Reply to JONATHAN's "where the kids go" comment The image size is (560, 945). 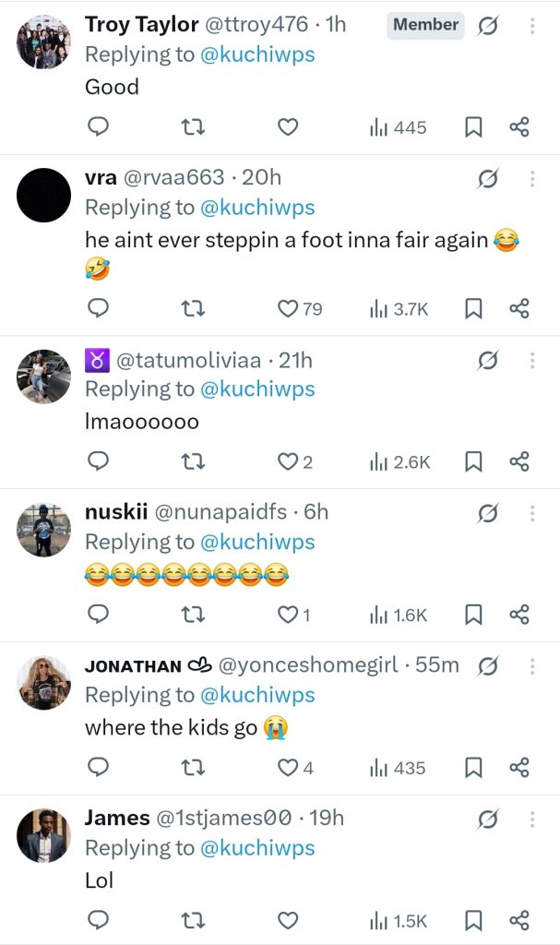pyautogui.click(x=98, y=767)
